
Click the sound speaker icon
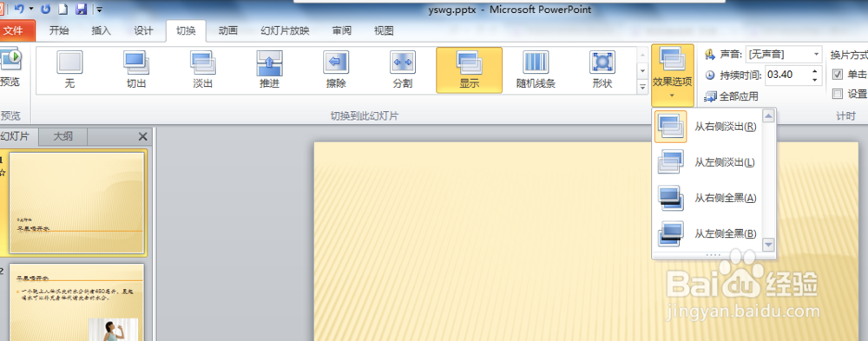pos(710,55)
